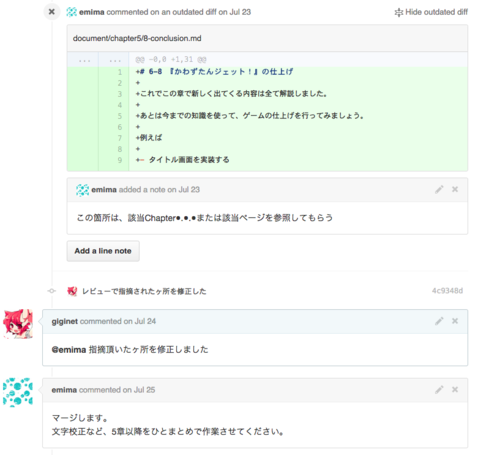The image size is (500, 455).
Task: Click line number 1 in the diff
Action: [120, 72]
